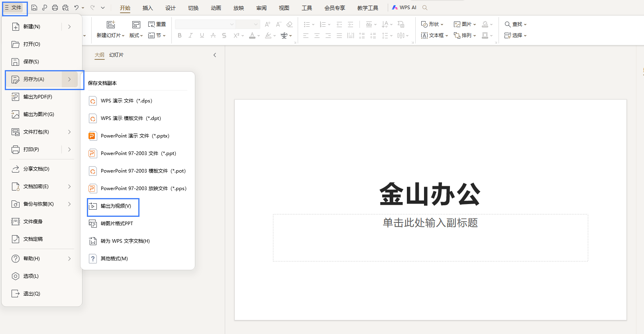Click the print preview icon in top toolbar
The height and width of the screenshot is (334, 644).
[65, 8]
